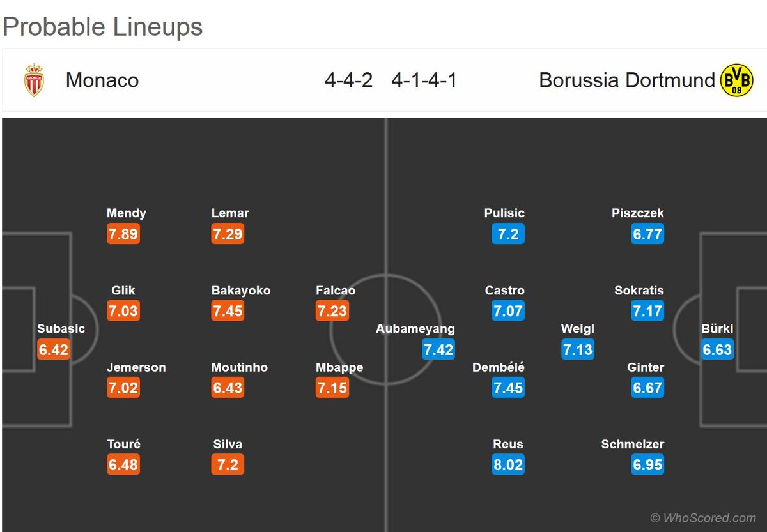Select Aubameyang's 7.42 rating badge
This screenshot has width=767, height=532.
coord(438,349)
